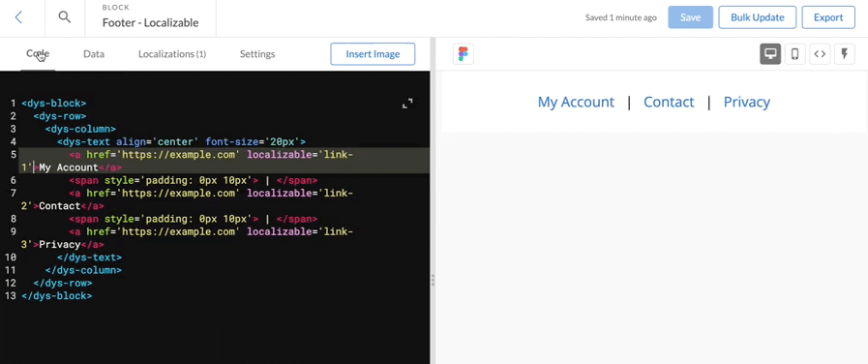Click line number 7 in gutter

pos(13,193)
